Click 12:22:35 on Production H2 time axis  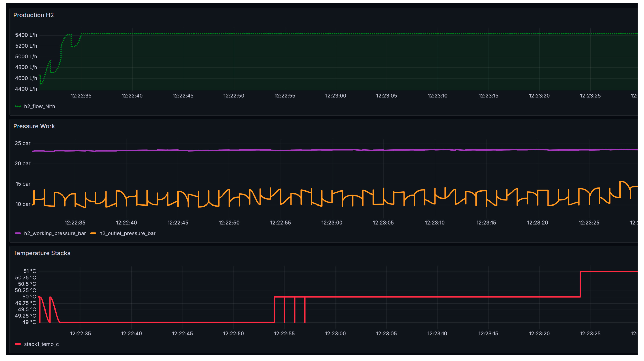tap(81, 96)
